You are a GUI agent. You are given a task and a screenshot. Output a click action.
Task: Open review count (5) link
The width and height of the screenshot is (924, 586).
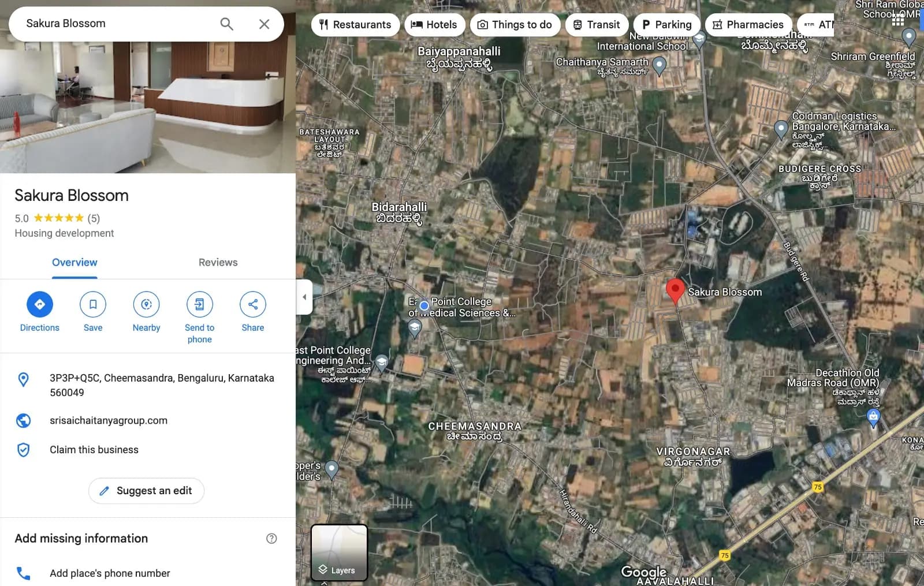(x=94, y=218)
